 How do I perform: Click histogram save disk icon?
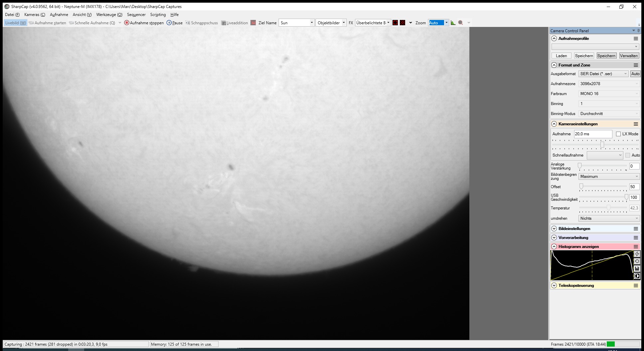coord(637,269)
